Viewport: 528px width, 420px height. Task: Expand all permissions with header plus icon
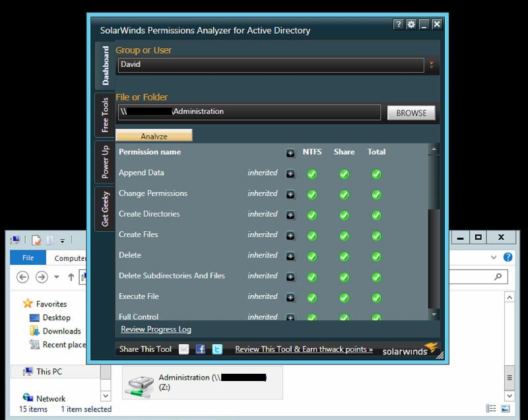pos(290,153)
